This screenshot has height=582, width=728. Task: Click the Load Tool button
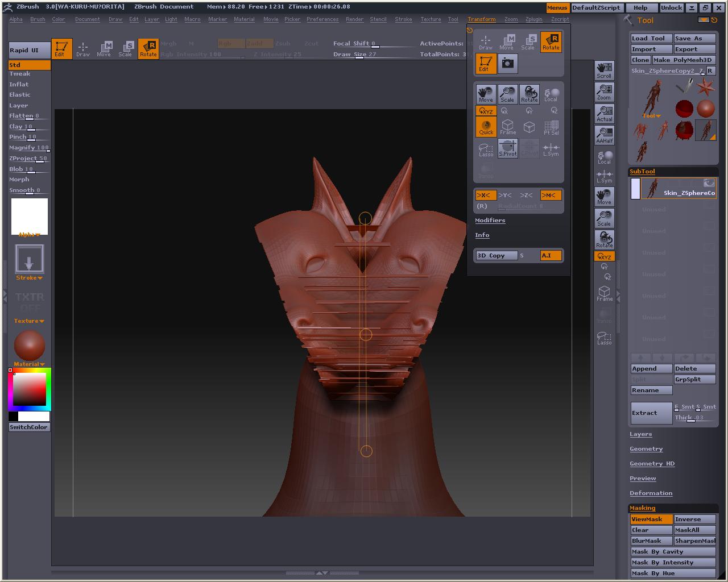tap(651, 38)
